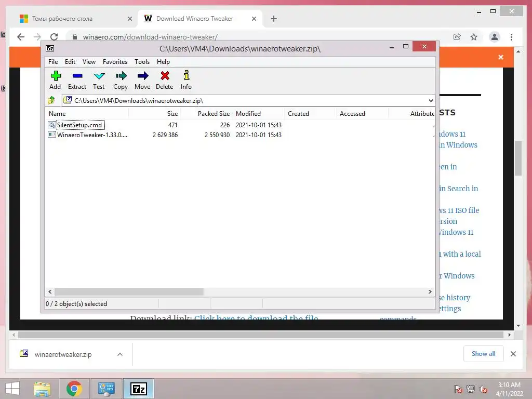Viewport: 532px width, 399px height.
Task: Click Chrome vertical scrollbar thumb
Action: click(518, 158)
